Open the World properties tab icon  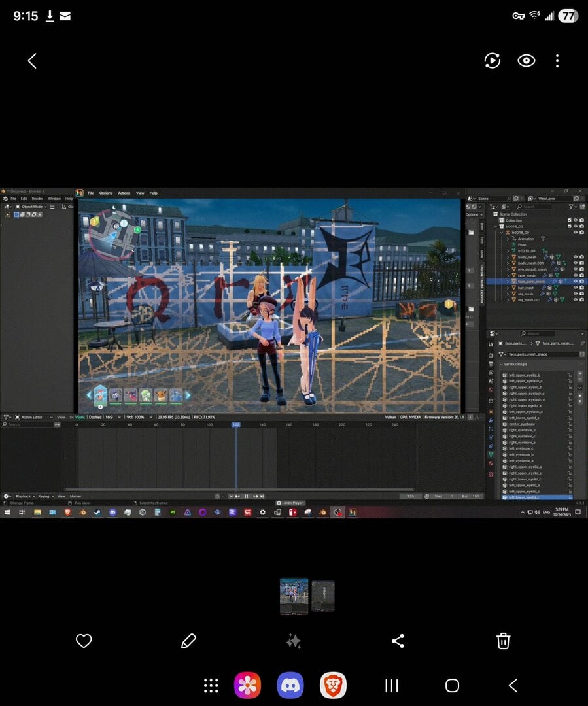point(491,390)
